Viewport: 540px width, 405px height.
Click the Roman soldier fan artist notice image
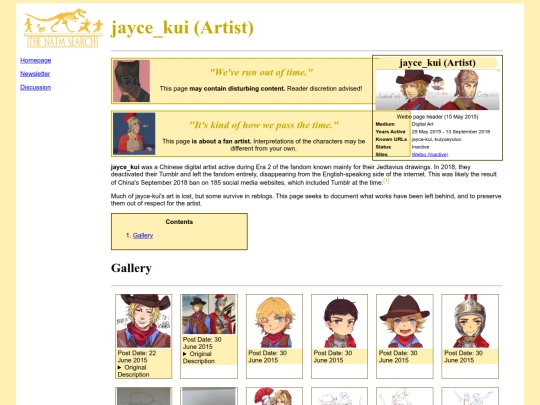134,134
